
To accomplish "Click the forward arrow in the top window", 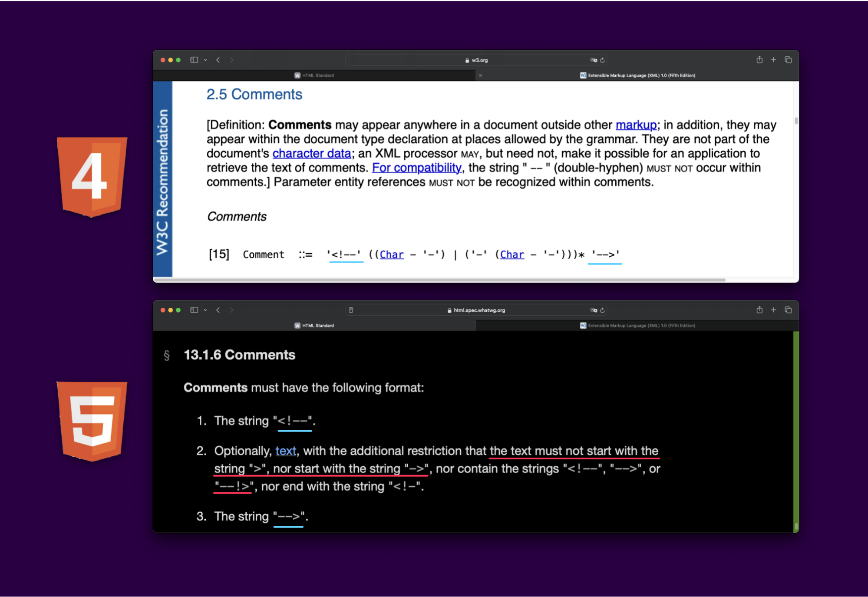I will 232,60.
